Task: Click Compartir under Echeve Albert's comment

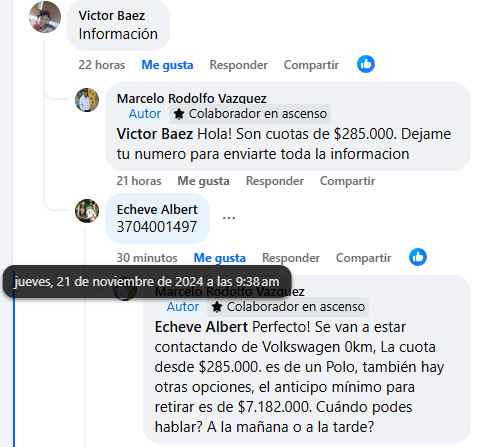Action: pyautogui.click(x=364, y=258)
